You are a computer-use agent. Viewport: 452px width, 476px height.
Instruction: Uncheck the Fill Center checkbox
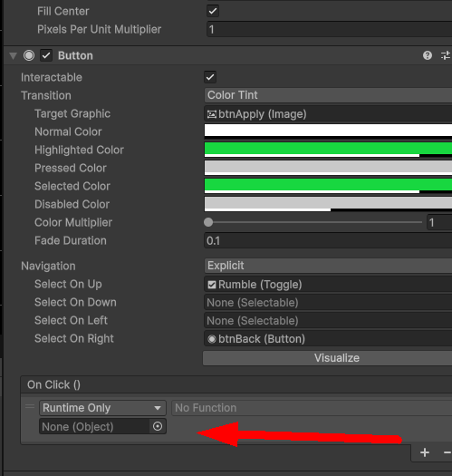213,11
